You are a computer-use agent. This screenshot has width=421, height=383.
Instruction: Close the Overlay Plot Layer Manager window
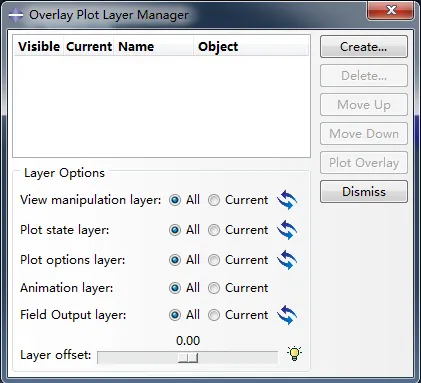391,10
